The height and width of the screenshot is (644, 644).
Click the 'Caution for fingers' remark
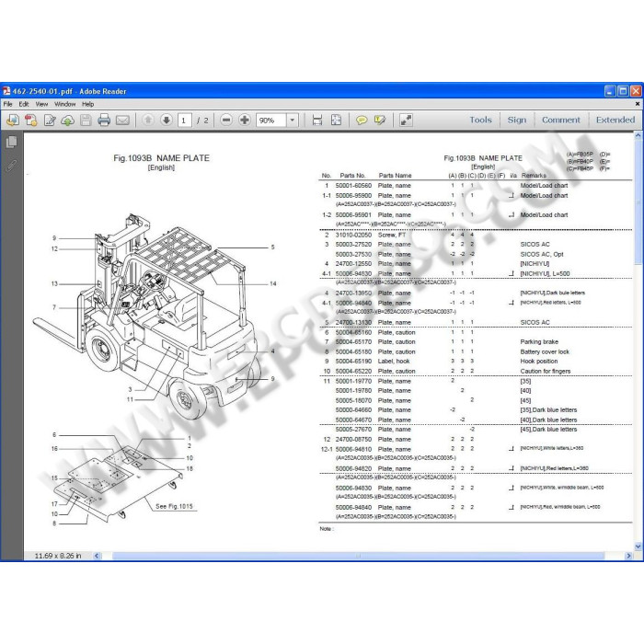click(x=545, y=371)
